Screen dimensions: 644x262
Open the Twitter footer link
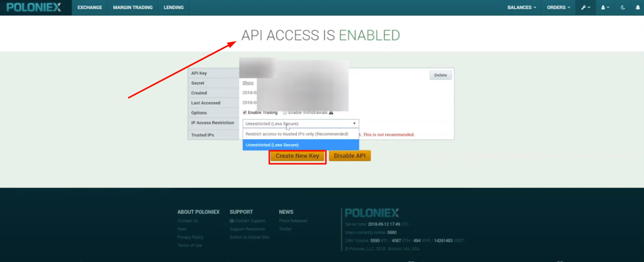pyautogui.click(x=285, y=229)
